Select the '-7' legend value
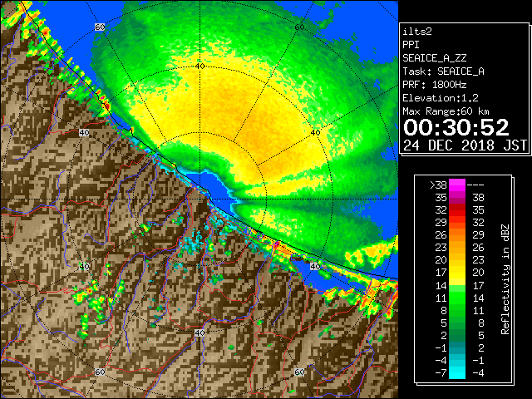 coord(441,373)
